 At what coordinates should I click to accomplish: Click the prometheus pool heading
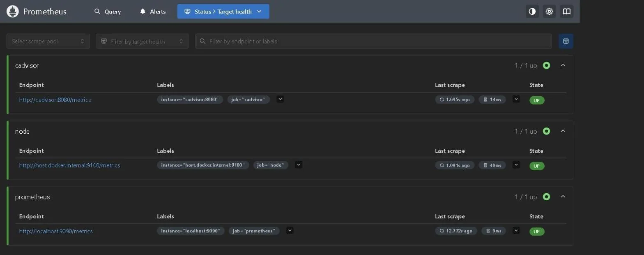click(32, 197)
